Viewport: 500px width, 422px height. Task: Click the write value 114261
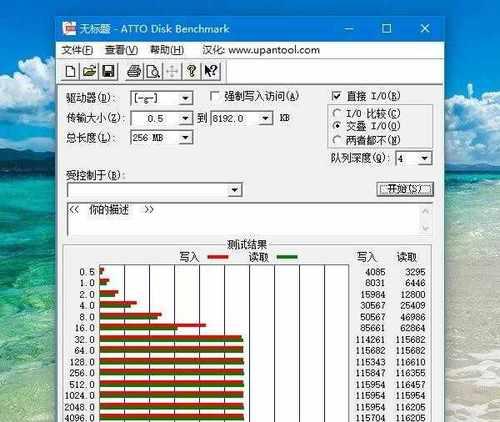(x=370, y=340)
